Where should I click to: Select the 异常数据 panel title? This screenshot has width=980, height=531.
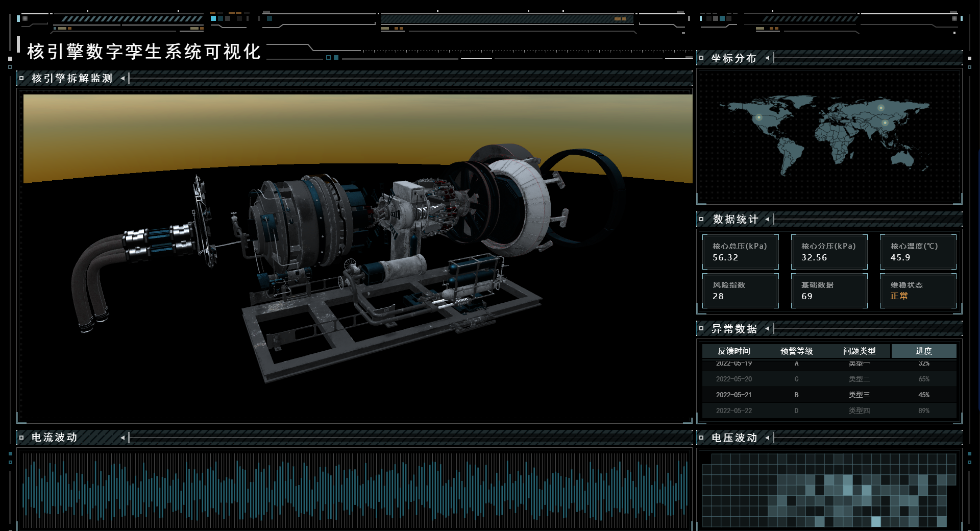[734, 329]
